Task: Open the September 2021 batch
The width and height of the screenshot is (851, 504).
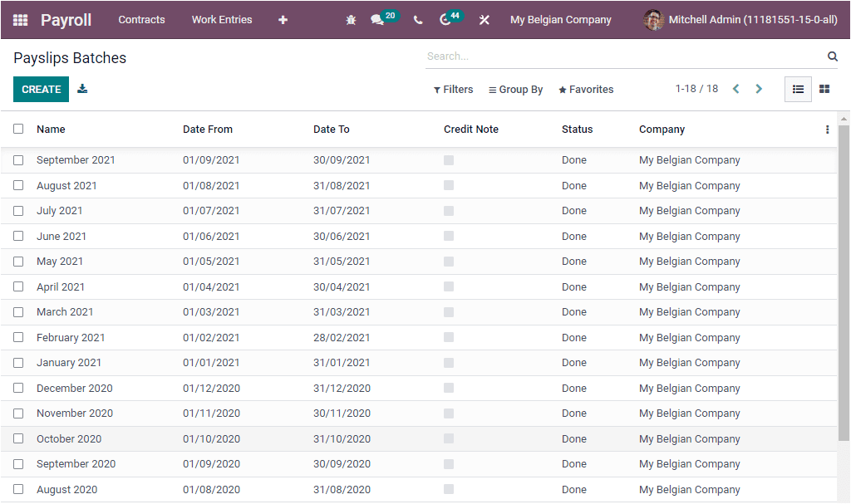Action: 76,159
